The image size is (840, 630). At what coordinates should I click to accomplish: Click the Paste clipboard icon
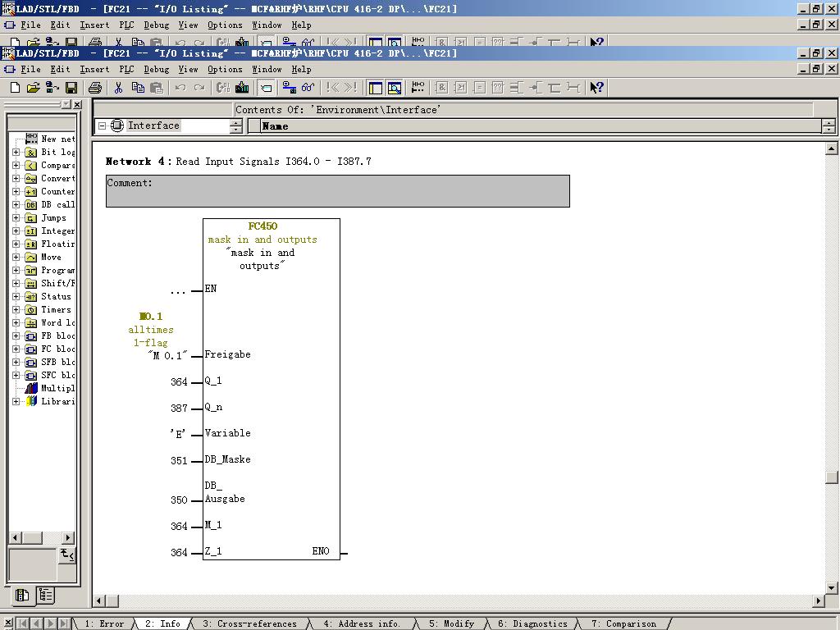(x=157, y=87)
